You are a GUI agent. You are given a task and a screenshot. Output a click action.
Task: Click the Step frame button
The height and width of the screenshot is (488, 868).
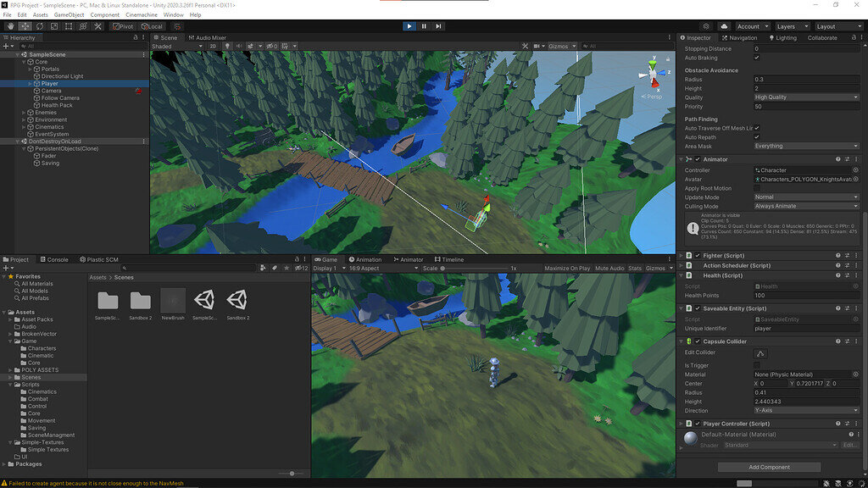(x=438, y=26)
